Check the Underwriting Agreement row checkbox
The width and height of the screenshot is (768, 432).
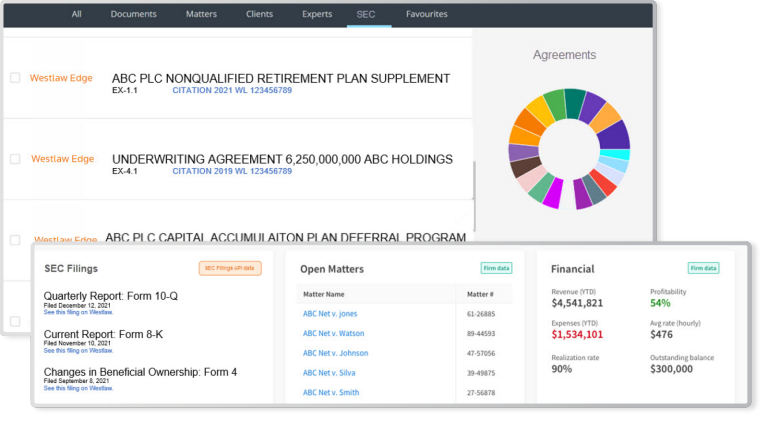click(15, 159)
